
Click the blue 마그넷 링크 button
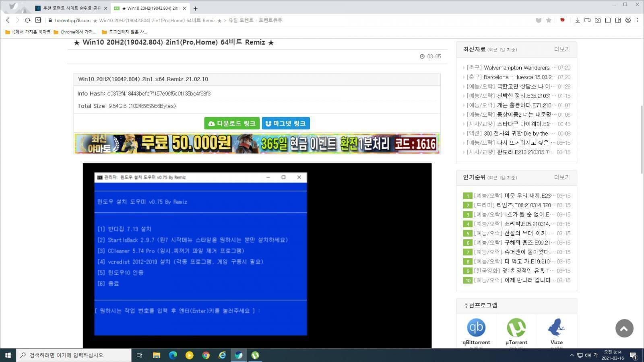point(286,123)
